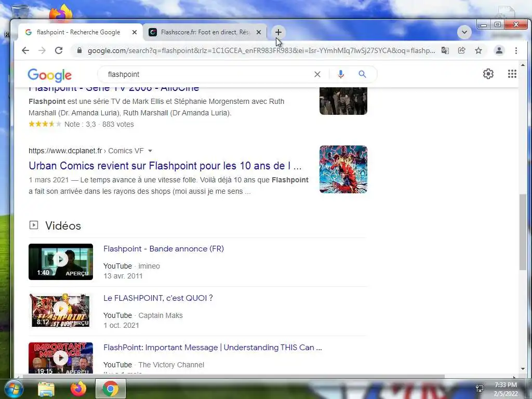Open Chrome three-dot menu
Screen dimensions: 532x399
[516, 50]
